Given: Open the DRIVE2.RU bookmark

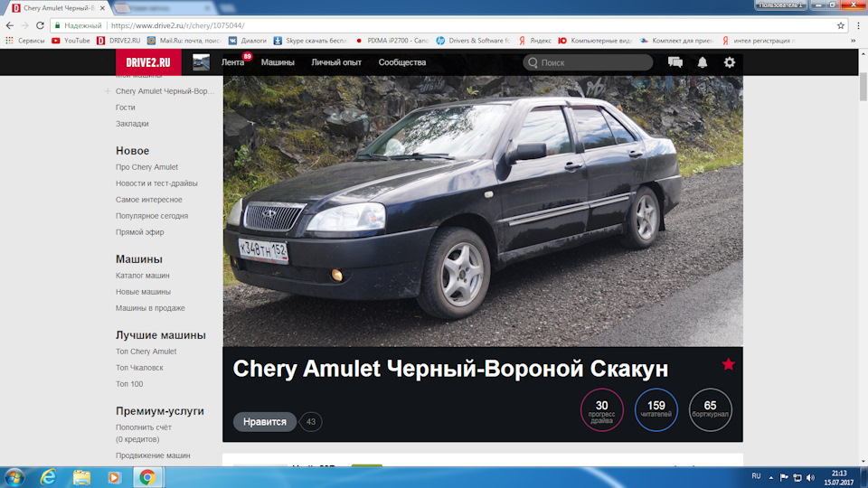Looking at the screenshot, I should [118, 41].
